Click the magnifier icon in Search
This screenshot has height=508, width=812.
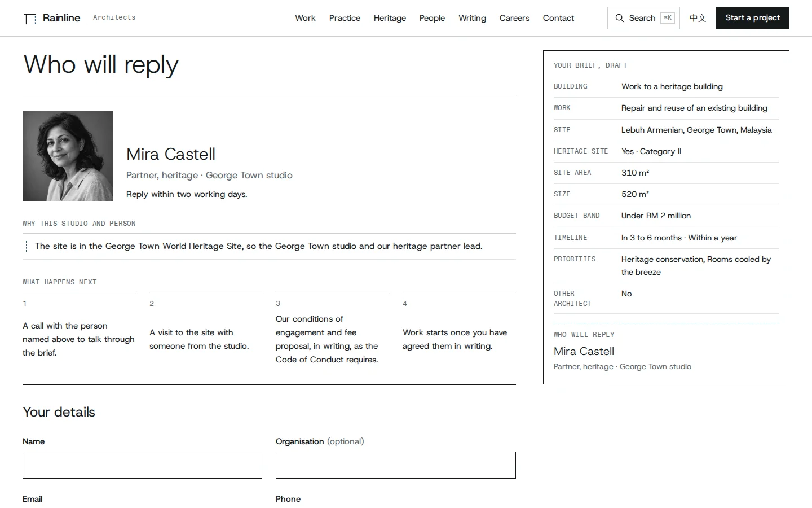click(x=619, y=18)
